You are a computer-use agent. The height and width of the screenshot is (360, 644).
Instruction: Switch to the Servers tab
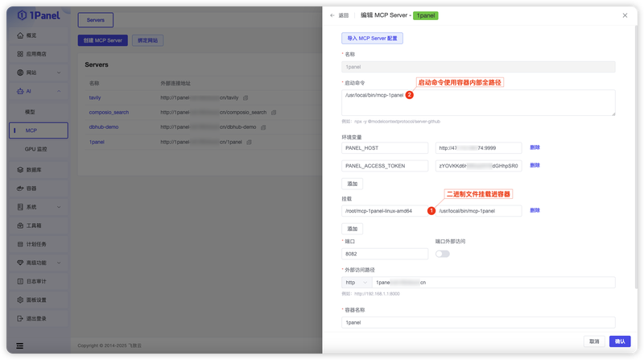point(95,20)
